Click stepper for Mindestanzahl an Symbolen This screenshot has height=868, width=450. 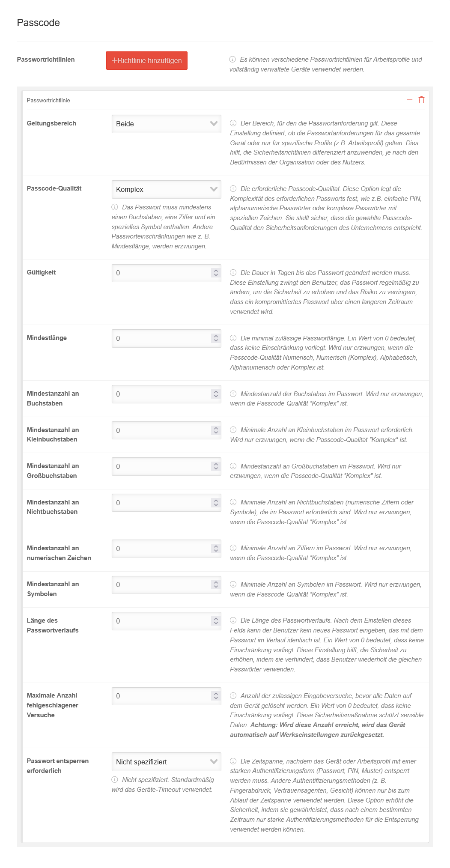tap(216, 585)
